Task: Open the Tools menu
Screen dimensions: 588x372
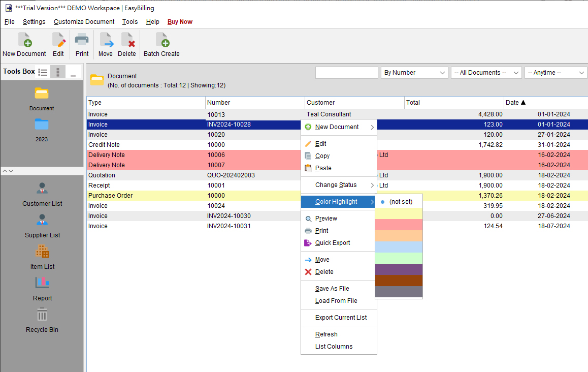Action: [x=130, y=22]
